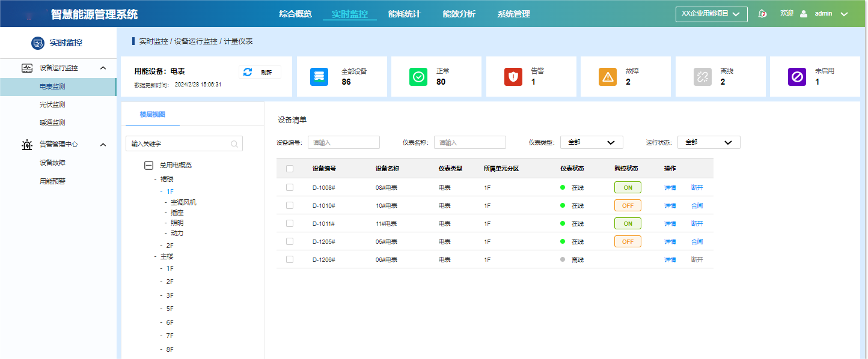Image resolution: width=868 pixels, height=359 pixels.
Task: Collapse the 主楼 tree node
Action: point(156,256)
